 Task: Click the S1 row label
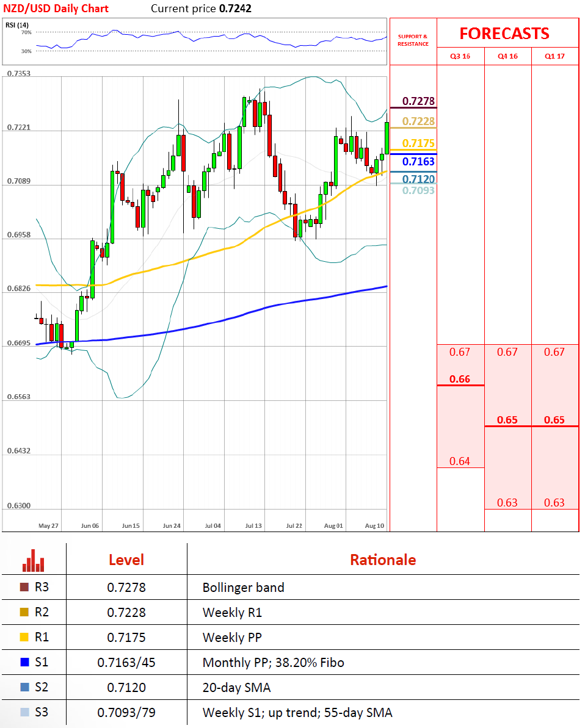[x=42, y=662]
